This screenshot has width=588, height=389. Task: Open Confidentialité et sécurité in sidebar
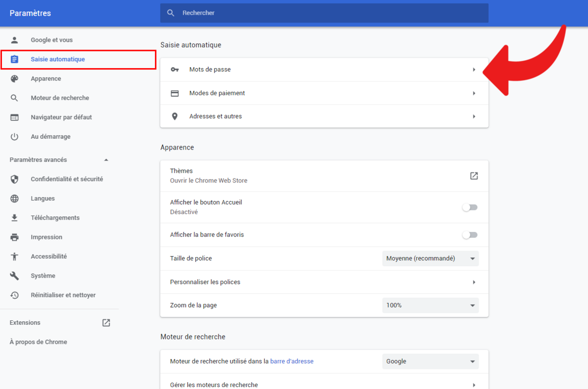coord(67,179)
